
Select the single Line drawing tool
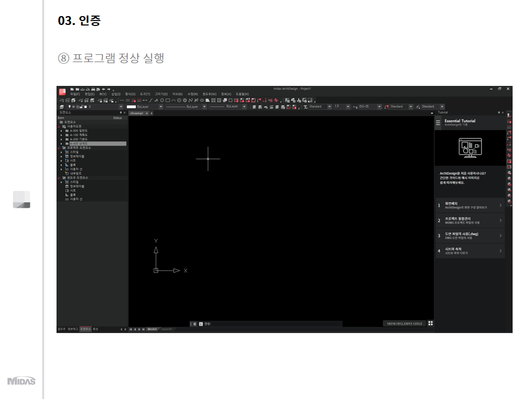point(122,100)
